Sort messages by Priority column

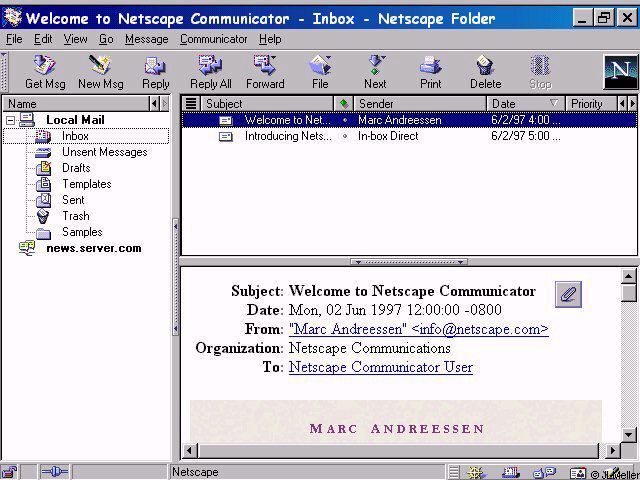coord(591,104)
